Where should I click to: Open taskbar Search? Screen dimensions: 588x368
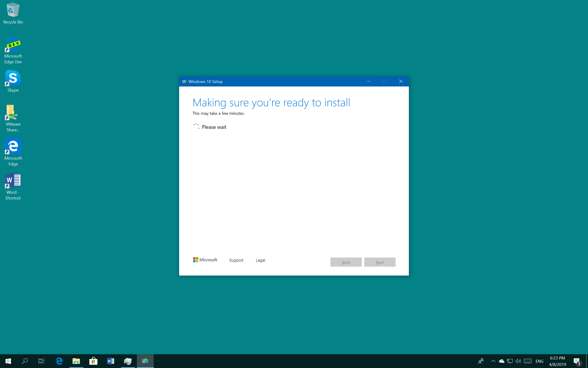click(x=25, y=361)
